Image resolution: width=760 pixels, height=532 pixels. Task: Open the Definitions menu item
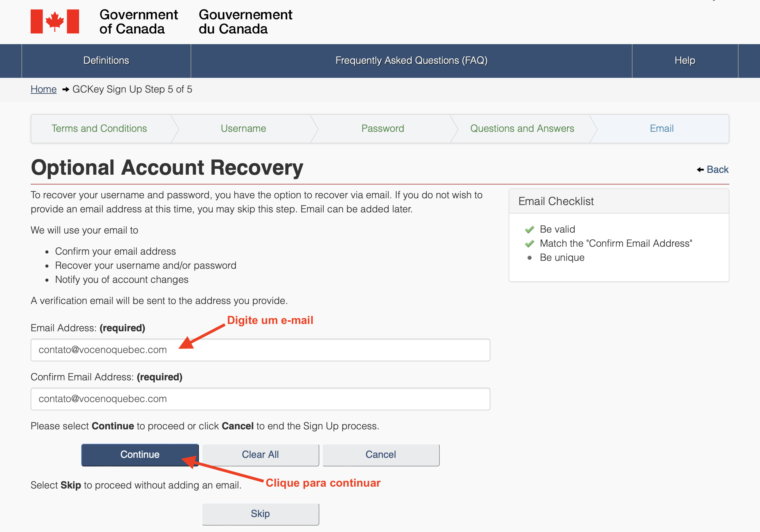(106, 61)
